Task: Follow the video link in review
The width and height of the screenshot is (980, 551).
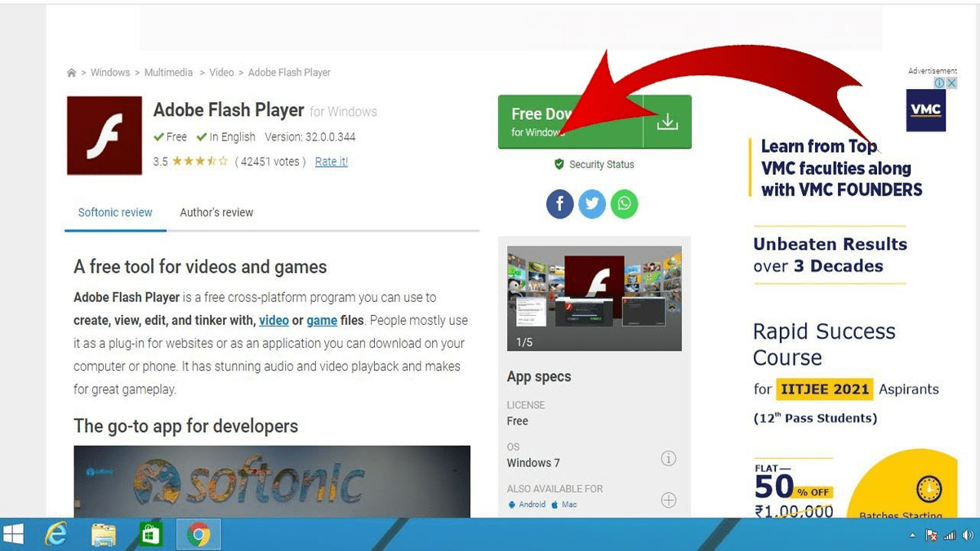Action: coord(274,321)
